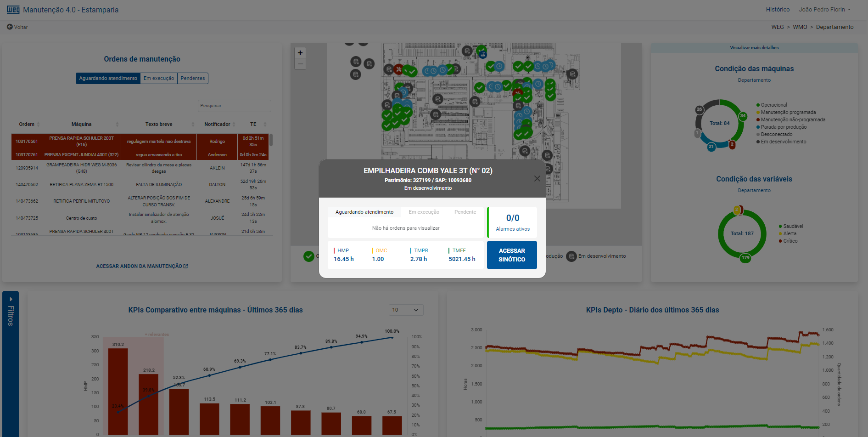This screenshot has width=868, height=437.
Task: Click the WEG logo in the header
Action: click(13, 9)
